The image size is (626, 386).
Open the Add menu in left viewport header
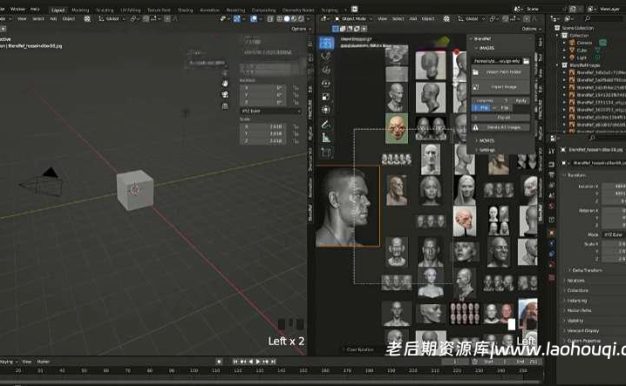(53, 19)
